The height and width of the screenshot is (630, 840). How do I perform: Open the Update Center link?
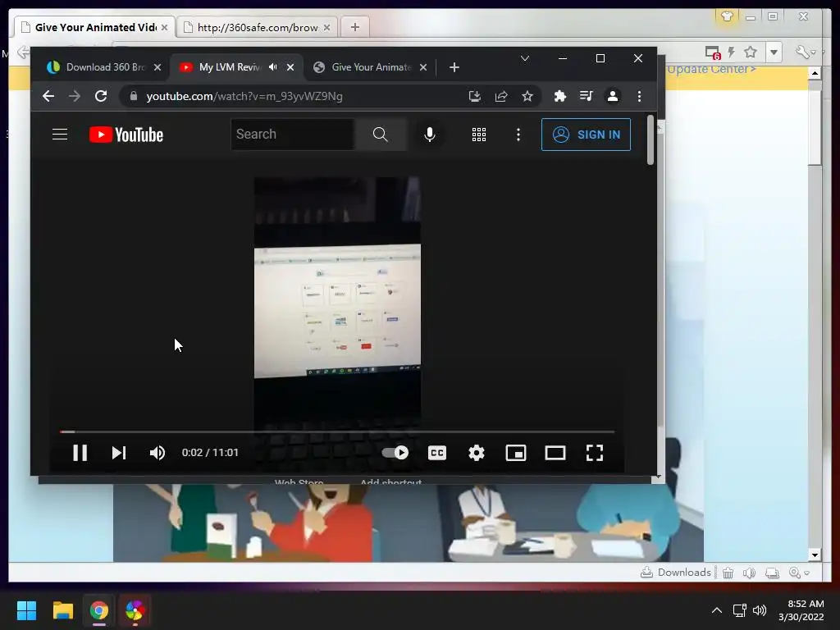point(711,70)
